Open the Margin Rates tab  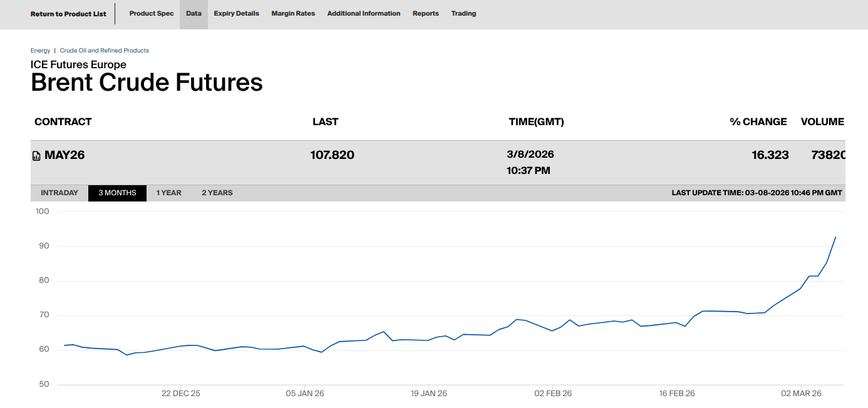click(293, 14)
